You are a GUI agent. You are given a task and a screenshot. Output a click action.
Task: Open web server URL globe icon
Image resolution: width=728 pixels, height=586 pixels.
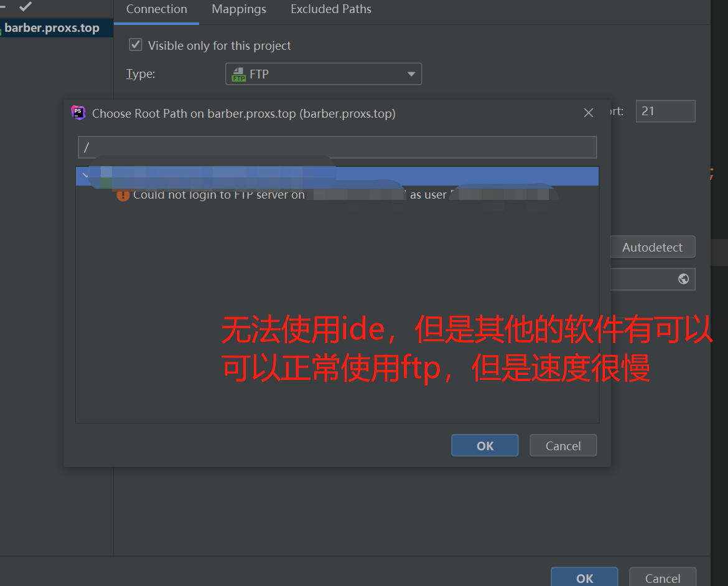click(x=683, y=279)
